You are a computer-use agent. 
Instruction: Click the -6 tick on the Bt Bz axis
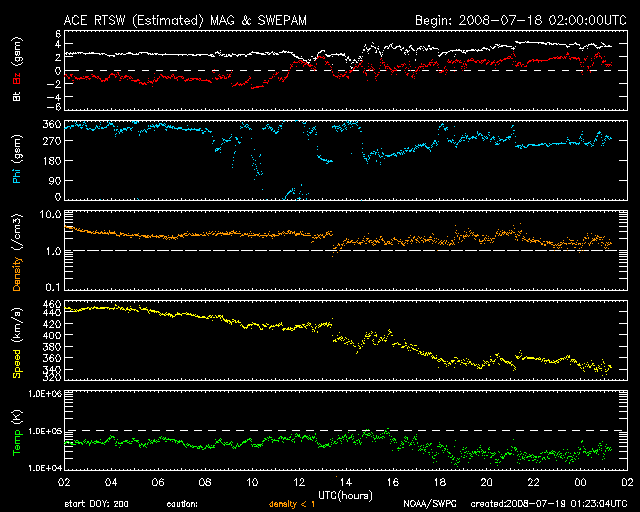53,107
